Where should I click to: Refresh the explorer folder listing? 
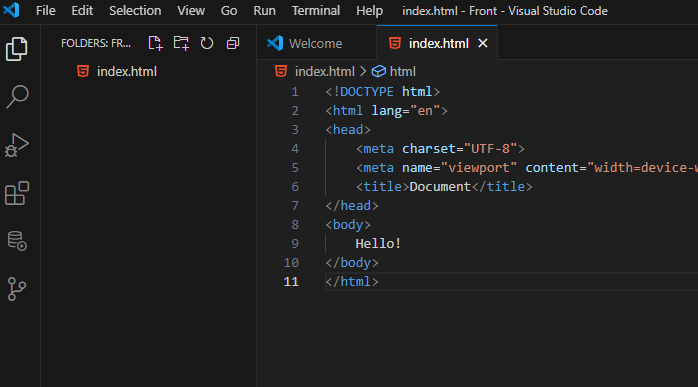tap(207, 43)
